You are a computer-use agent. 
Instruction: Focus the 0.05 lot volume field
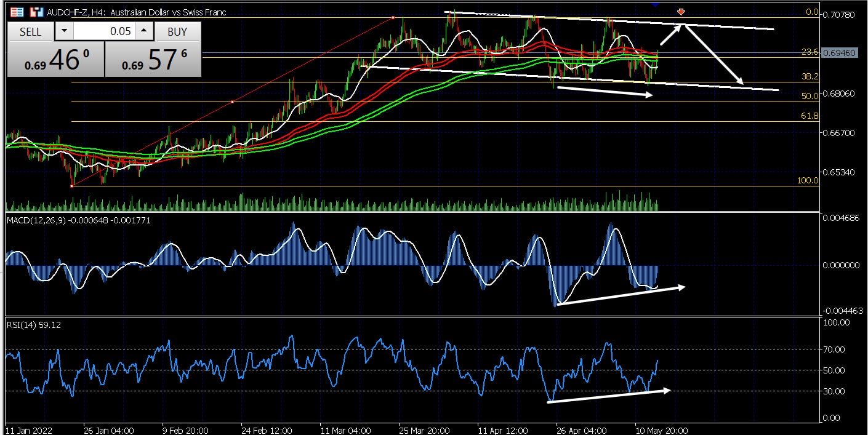click(x=103, y=31)
